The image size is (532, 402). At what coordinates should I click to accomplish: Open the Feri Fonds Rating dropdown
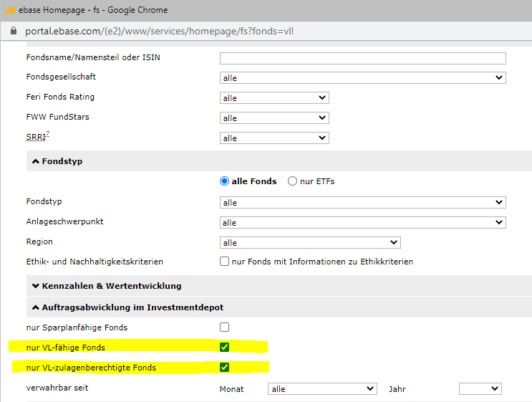coord(274,98)
